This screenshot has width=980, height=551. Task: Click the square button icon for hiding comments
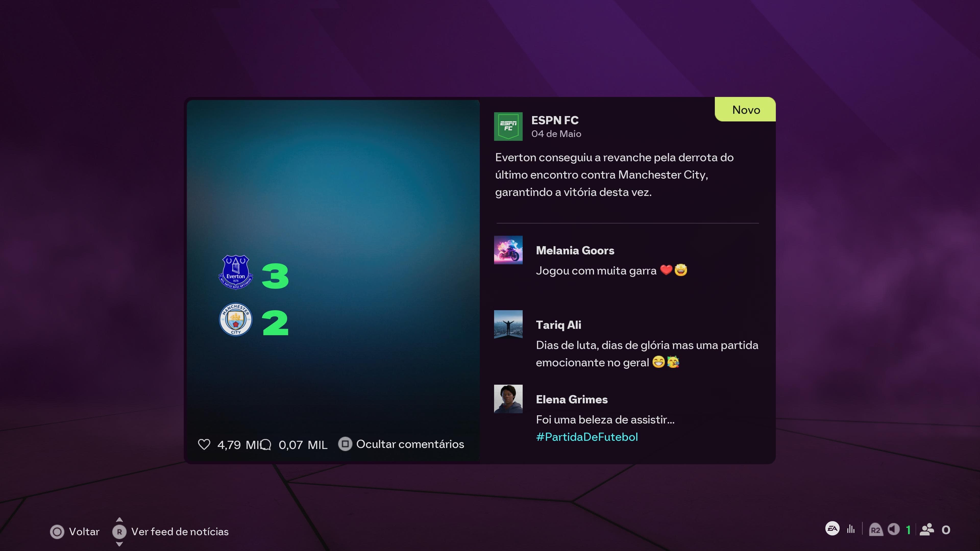pos(345,444)
